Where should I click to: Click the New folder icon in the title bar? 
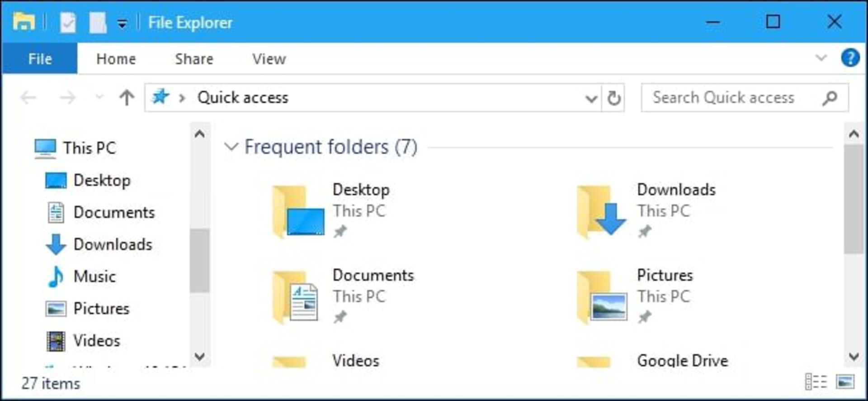98,22
